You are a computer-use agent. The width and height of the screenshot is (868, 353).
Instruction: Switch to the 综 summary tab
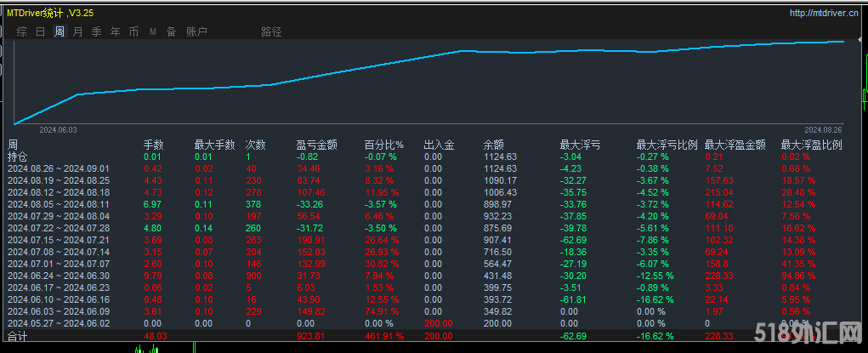tap(20, 31)
